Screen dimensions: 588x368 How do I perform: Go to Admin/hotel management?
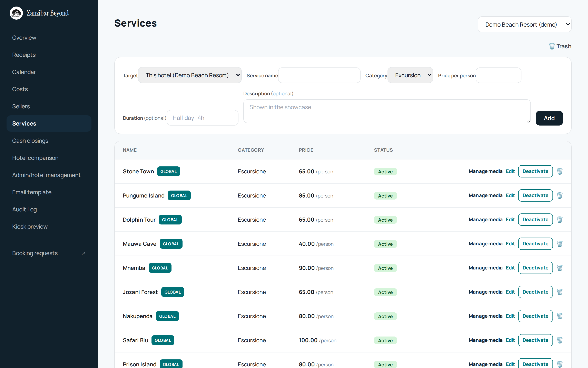coord(49,175)
